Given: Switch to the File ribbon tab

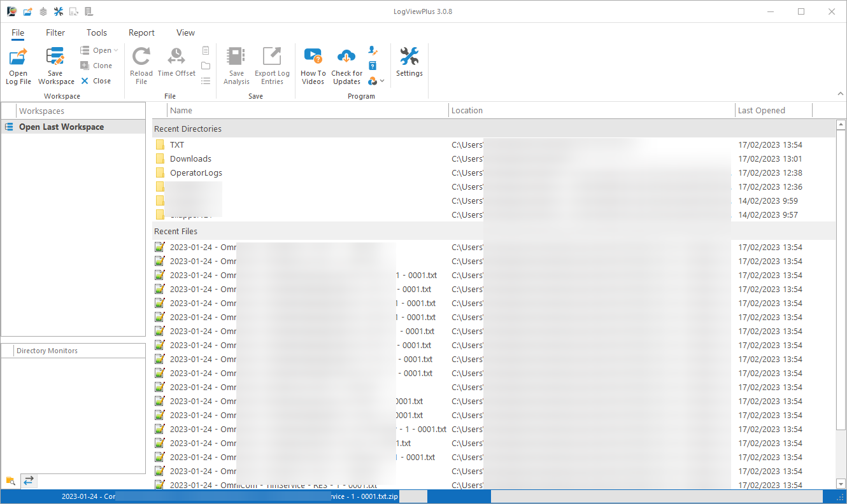Looking at the screenshot, I should pyautogui.click(x=18, y=32).
